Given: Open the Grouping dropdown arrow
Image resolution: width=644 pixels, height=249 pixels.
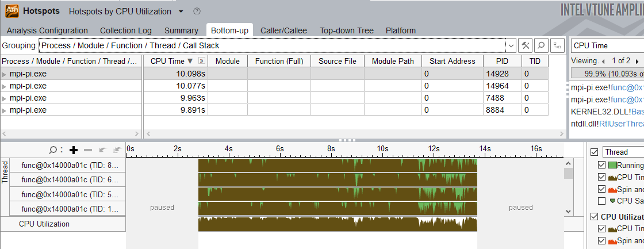Looking at the screenshot, I should coord(511,45).
